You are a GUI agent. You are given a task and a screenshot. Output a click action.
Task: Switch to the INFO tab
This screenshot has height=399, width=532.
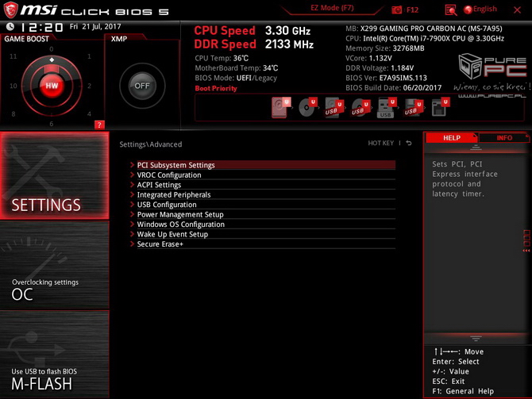coord(504,138)
